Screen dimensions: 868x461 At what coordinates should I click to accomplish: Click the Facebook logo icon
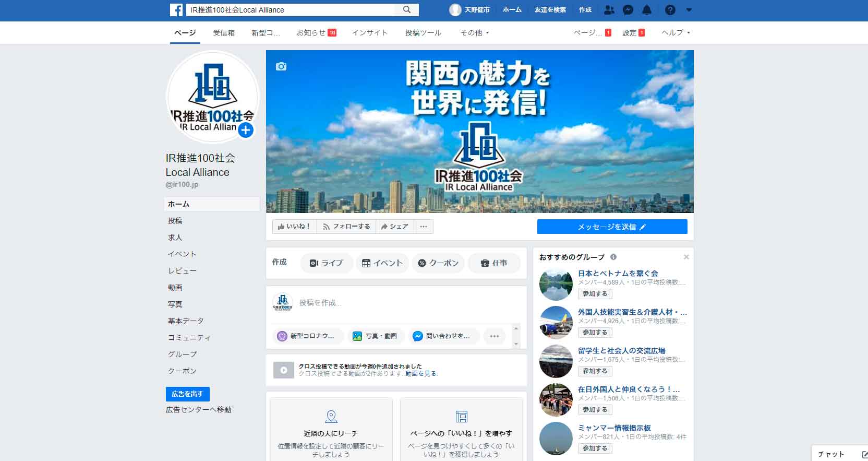(x=176, y=10)
